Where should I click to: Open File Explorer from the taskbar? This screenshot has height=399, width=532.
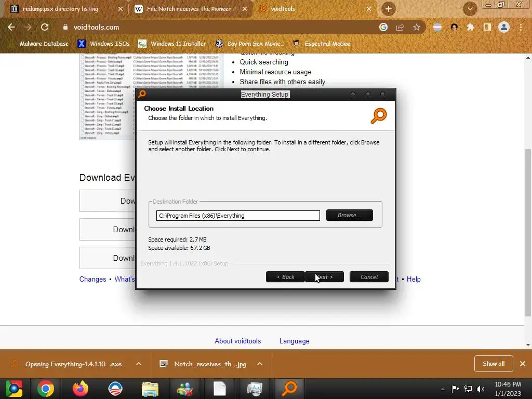tap(150, 389)
